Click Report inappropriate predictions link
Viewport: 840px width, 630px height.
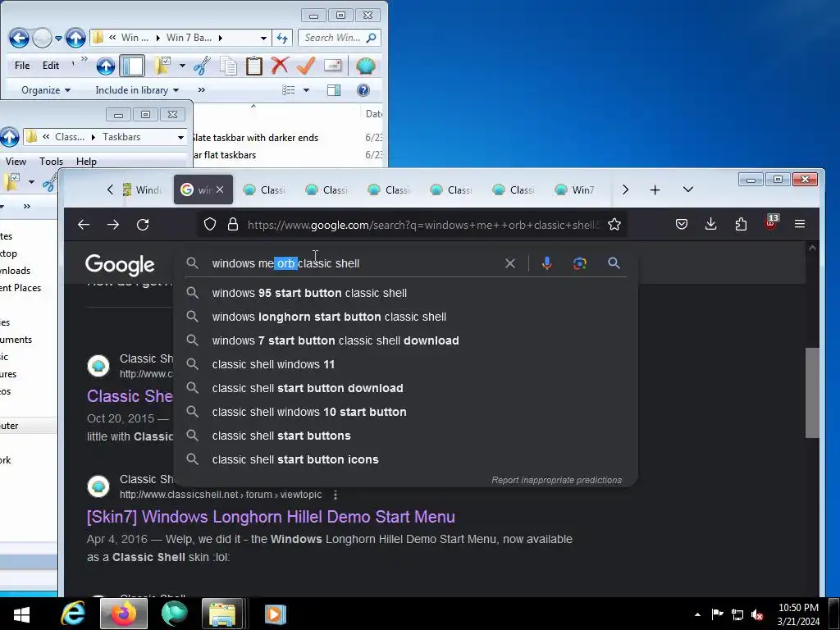557,480
